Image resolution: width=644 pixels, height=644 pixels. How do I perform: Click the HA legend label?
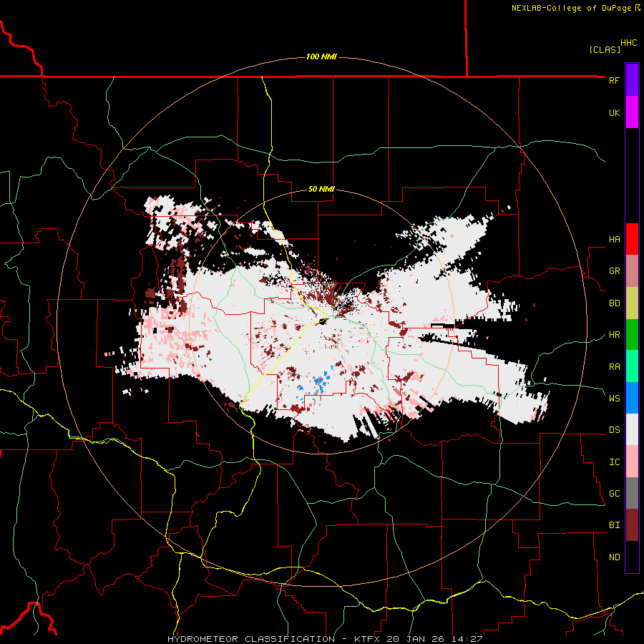tap(614, 239)
